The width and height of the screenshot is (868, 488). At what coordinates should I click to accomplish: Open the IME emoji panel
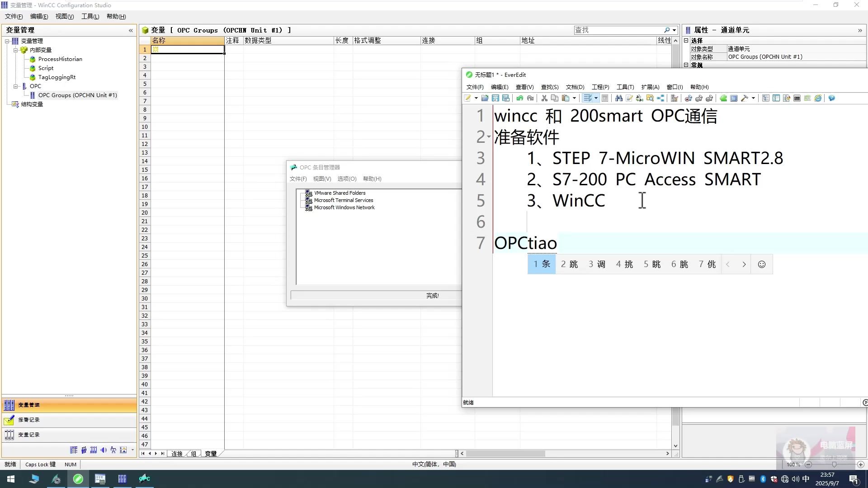point(762,264)
